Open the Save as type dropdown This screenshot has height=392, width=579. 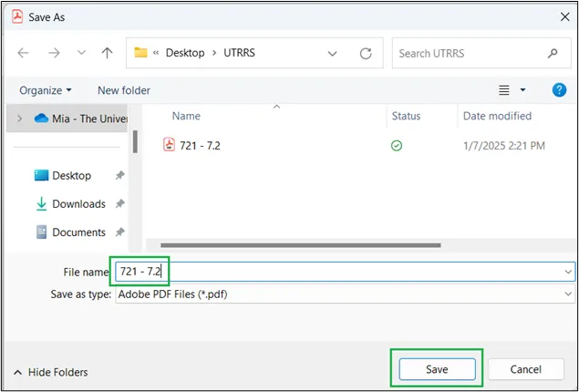(x=568, y=294)
